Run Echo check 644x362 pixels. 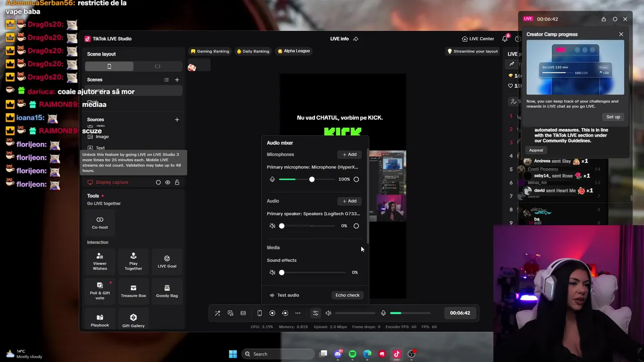click(x=347, y=295)
